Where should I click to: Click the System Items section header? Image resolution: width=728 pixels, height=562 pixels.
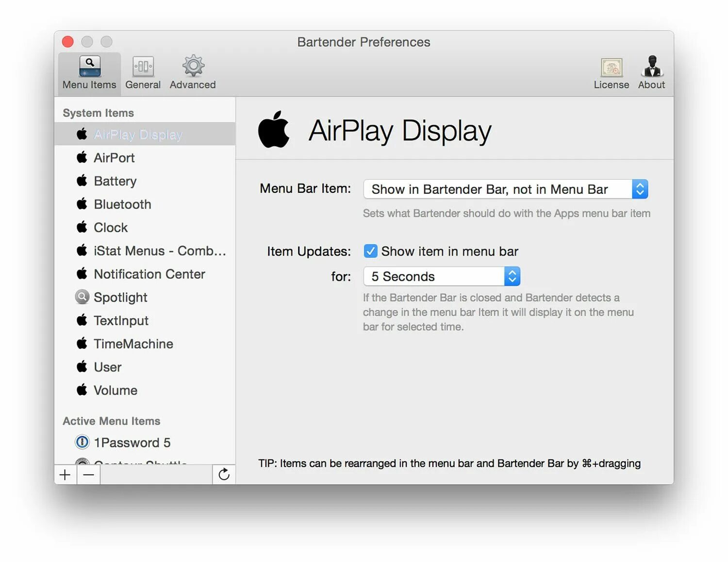[x=99, y=113]
